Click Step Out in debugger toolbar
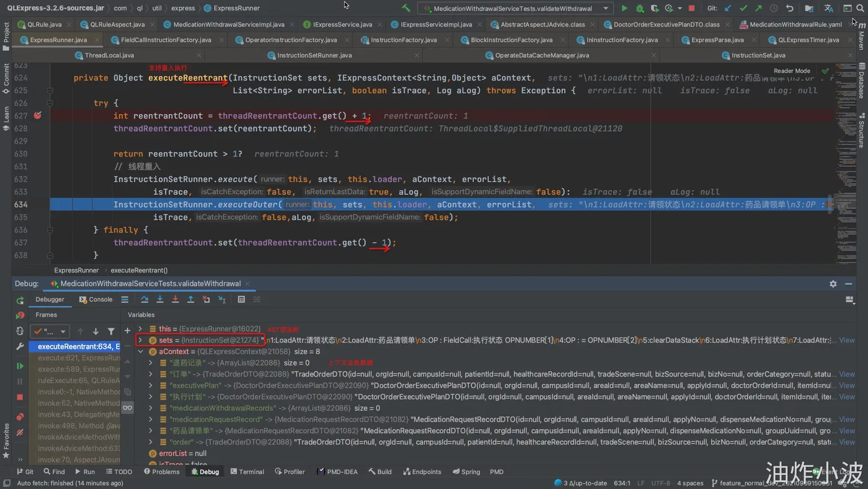 190,299
